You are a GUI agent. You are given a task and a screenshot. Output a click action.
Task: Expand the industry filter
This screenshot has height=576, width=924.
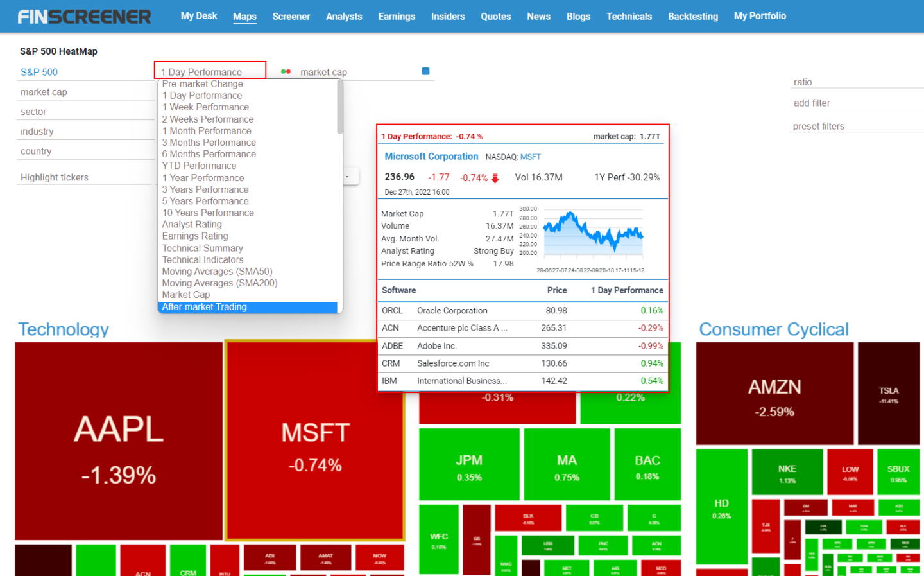click(x=85, y=132)
